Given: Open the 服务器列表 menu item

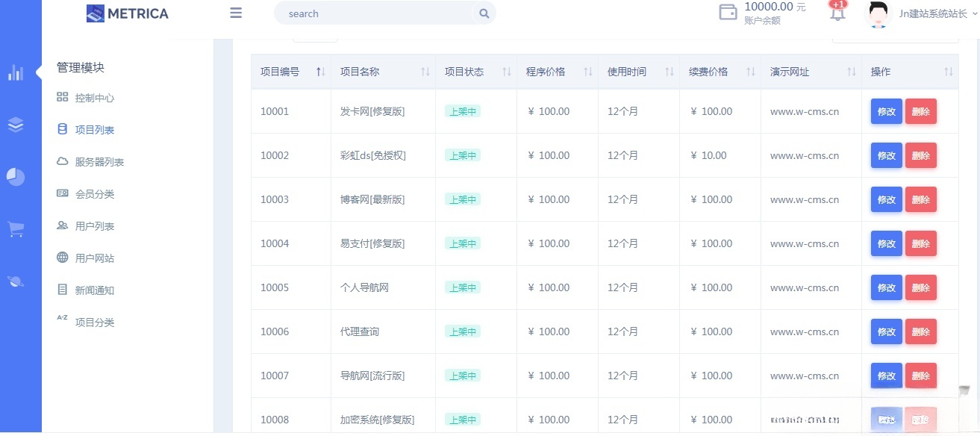Looking at the screenshot, I should point(98,161).
